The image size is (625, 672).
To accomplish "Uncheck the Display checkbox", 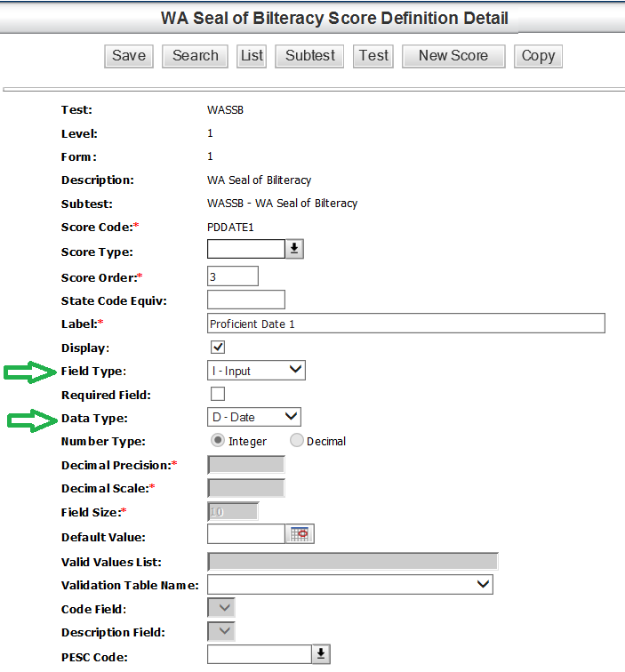I will [x=218, y=347].
